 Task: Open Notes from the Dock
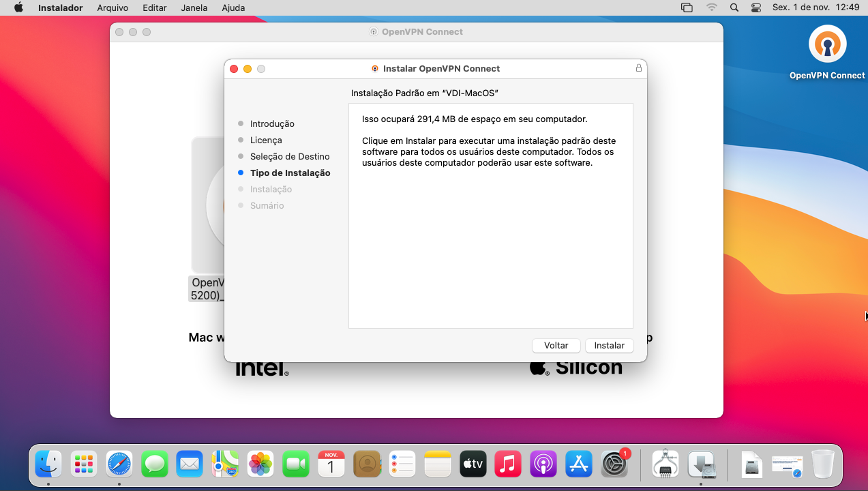click(x=438, y=464)
